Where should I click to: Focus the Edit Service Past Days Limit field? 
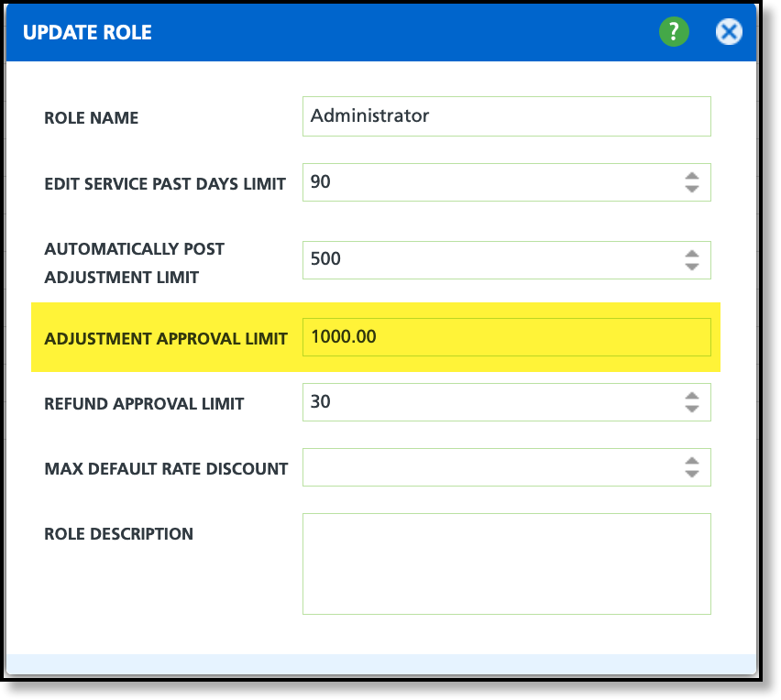click(x=507, y=182)
